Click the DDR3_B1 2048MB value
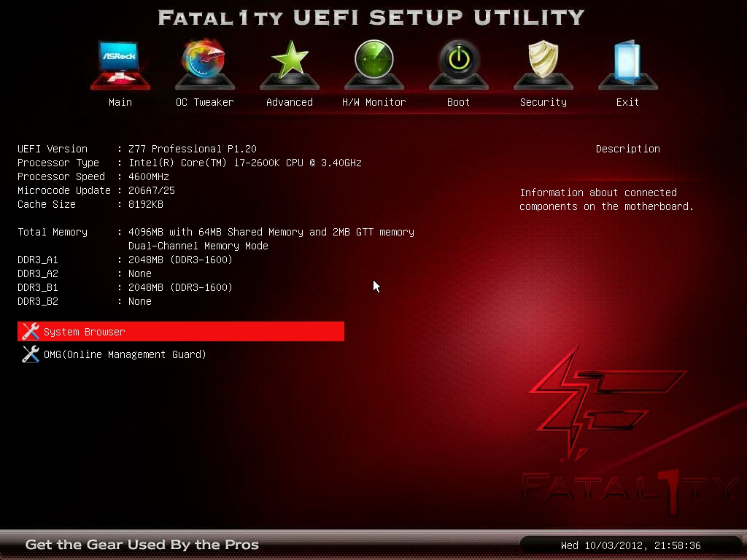 (x=181, y=287)
